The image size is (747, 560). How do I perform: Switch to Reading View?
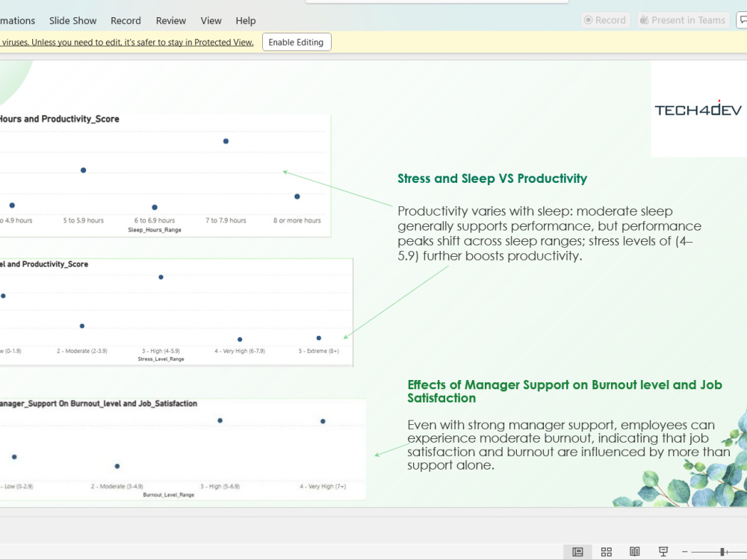[x=634, y=552]
